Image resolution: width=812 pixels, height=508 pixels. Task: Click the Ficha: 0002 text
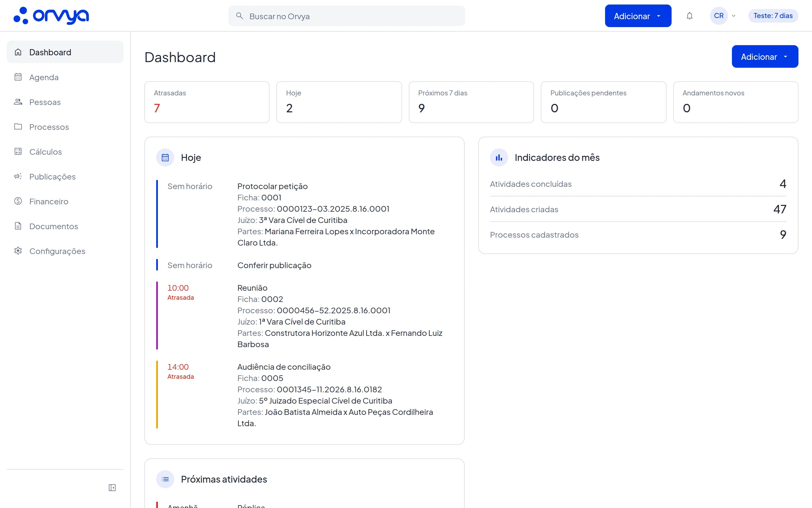[260, 299]
